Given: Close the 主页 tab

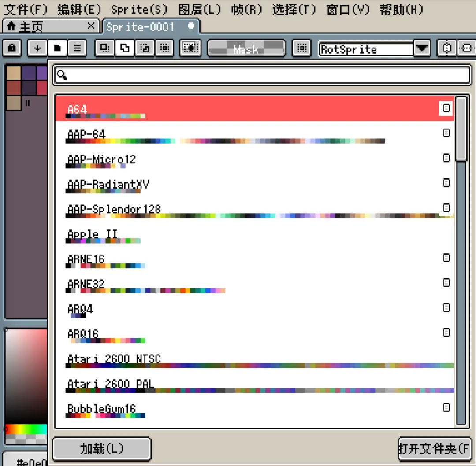Looking at the screenshot, I should (x=91, y=26).
